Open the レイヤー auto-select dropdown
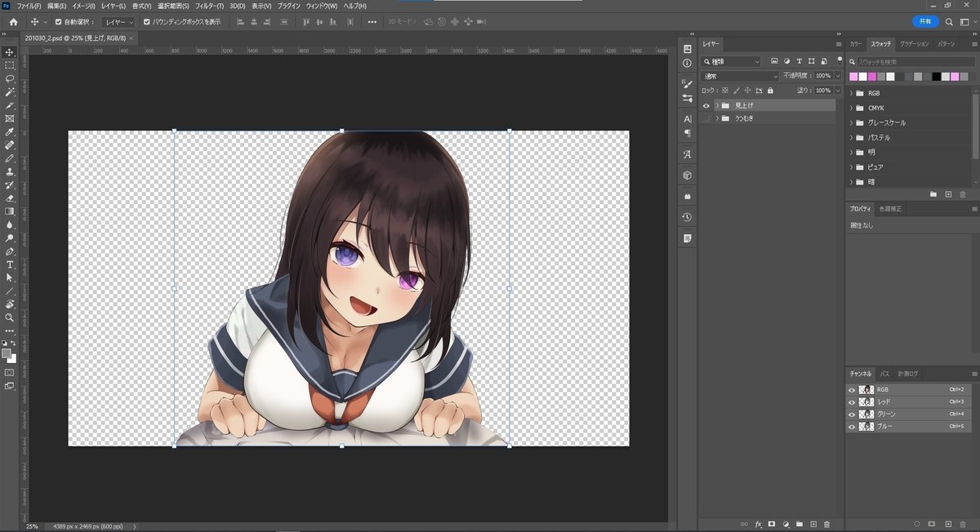 coord(118,22)
